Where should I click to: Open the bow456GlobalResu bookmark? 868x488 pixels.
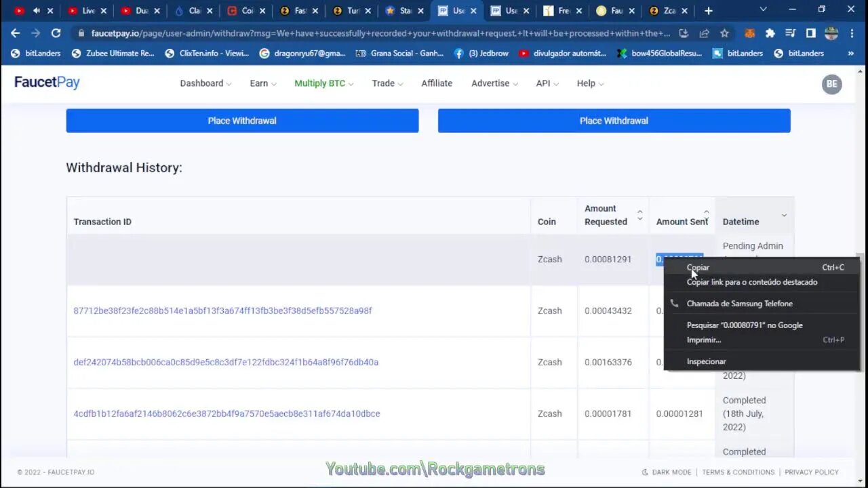point(659,53)
